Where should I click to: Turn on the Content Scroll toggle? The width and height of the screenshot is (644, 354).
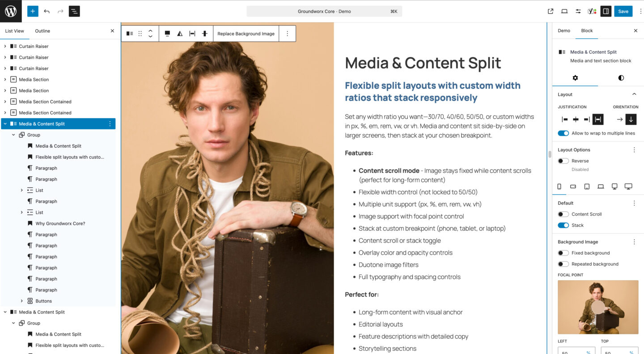tap(563, 214)
